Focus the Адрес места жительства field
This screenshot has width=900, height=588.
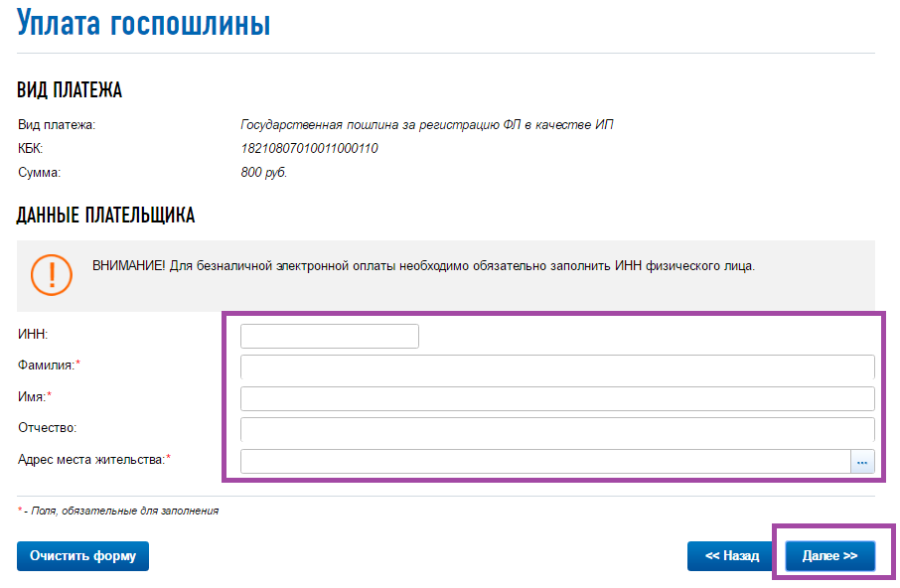click(545, 462)
